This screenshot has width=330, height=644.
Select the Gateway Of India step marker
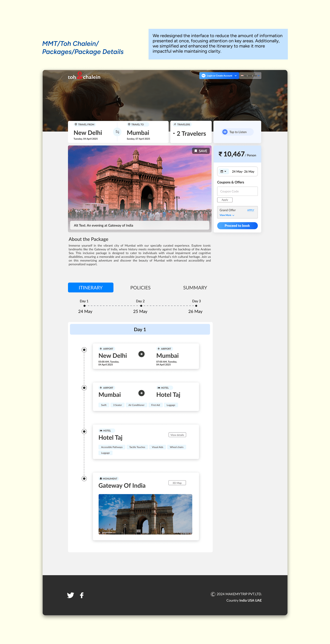84,479
